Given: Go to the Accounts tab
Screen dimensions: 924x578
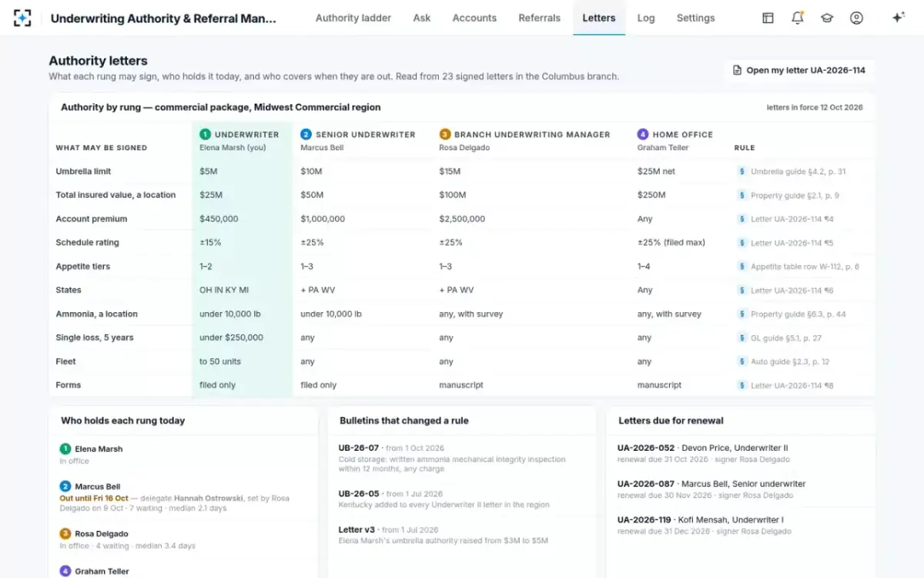Looking at the screenshot, I should (474, 18).
